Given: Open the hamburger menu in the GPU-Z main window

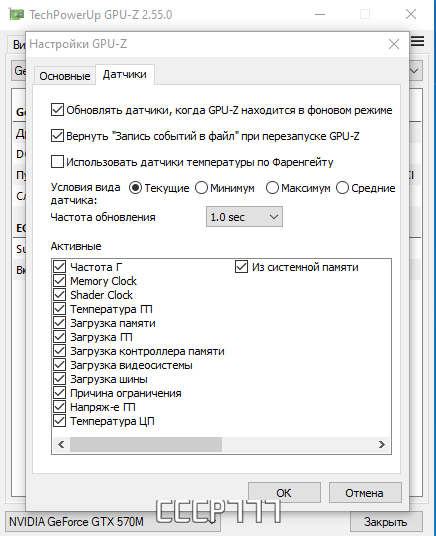Looking at the screenshot, I should (418, 41).
